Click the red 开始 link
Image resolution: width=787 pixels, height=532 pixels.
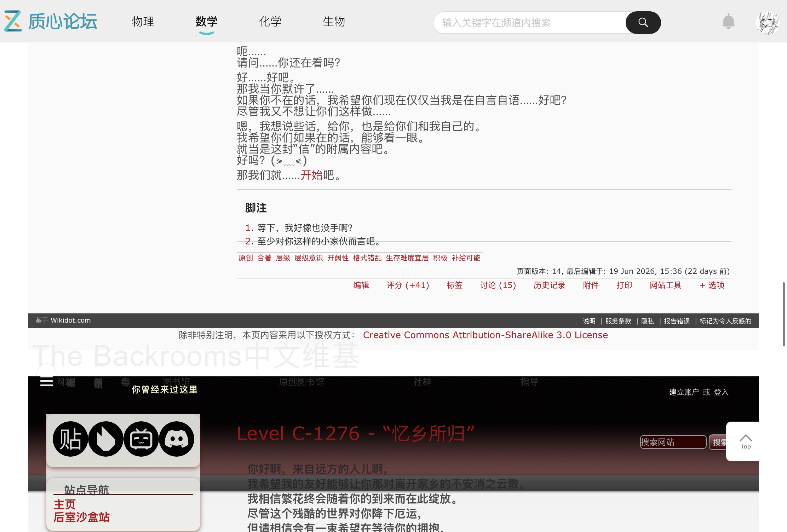312,175
